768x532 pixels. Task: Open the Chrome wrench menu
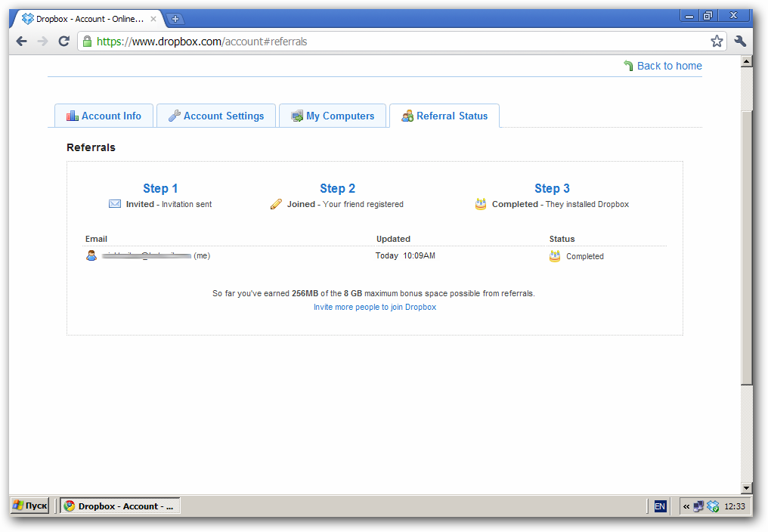coord(740,41)
